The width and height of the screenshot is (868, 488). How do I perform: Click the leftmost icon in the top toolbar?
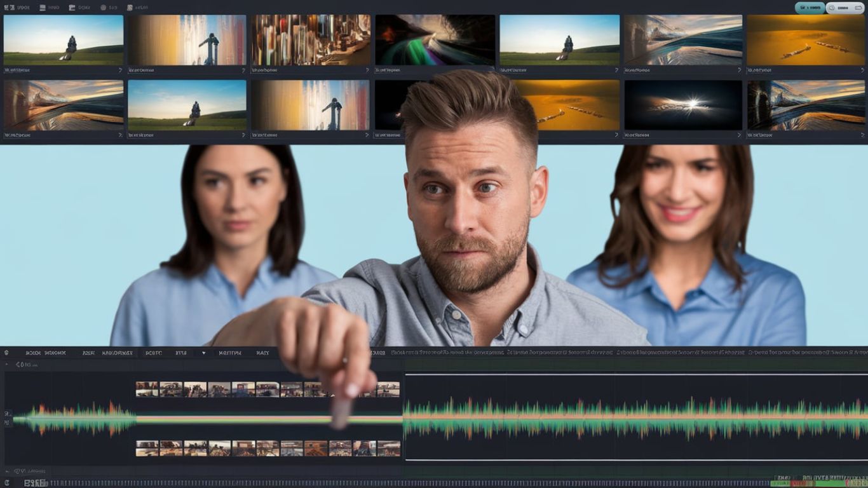10,8
